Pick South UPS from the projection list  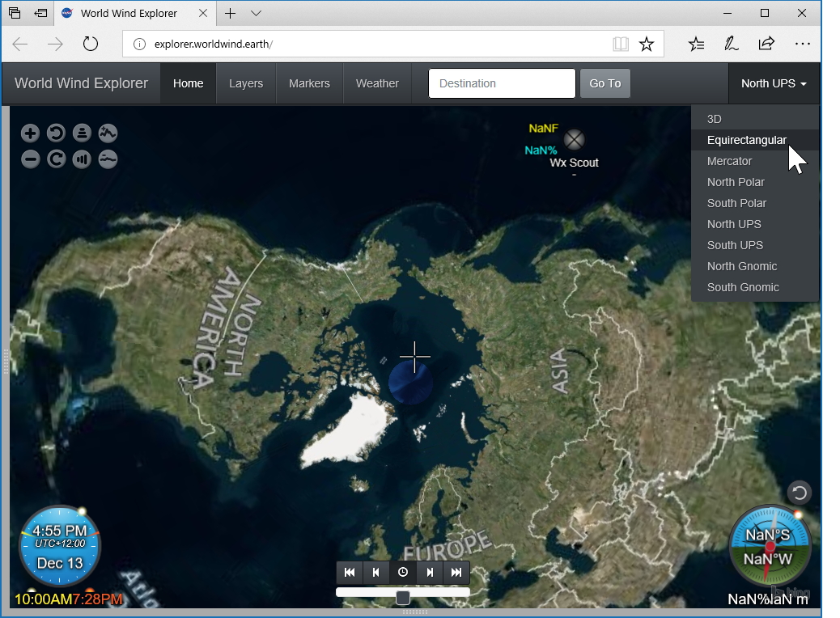point(755,245)
